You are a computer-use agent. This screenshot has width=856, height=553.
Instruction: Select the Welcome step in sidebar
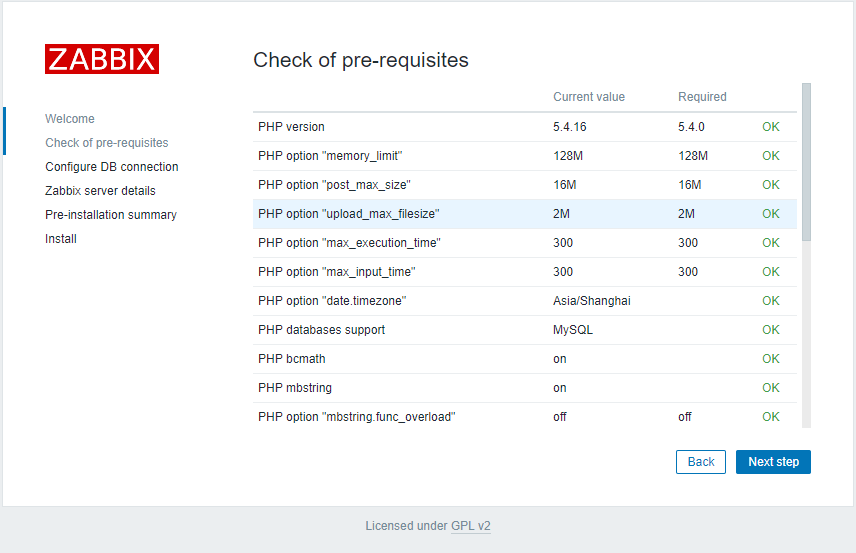(70, 118)
